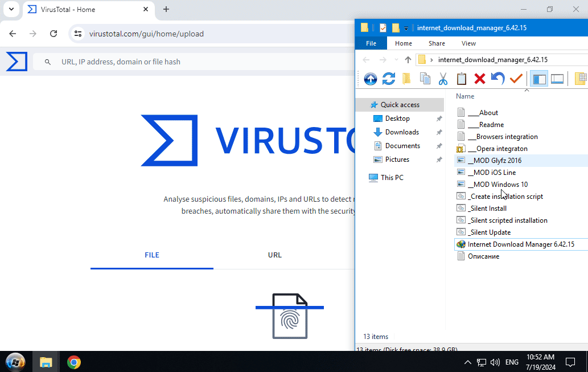This screenshot has height=372, width=588.
Task: Open Chrome's tab search dropdown arrow
Action: tap(11, 9)
